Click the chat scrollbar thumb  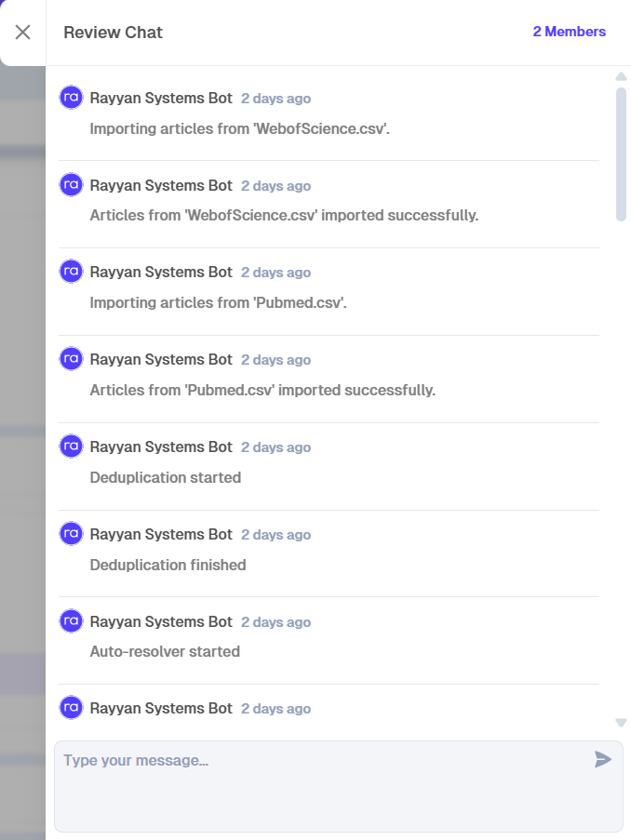pyautogui.click(x=621, y=154)
